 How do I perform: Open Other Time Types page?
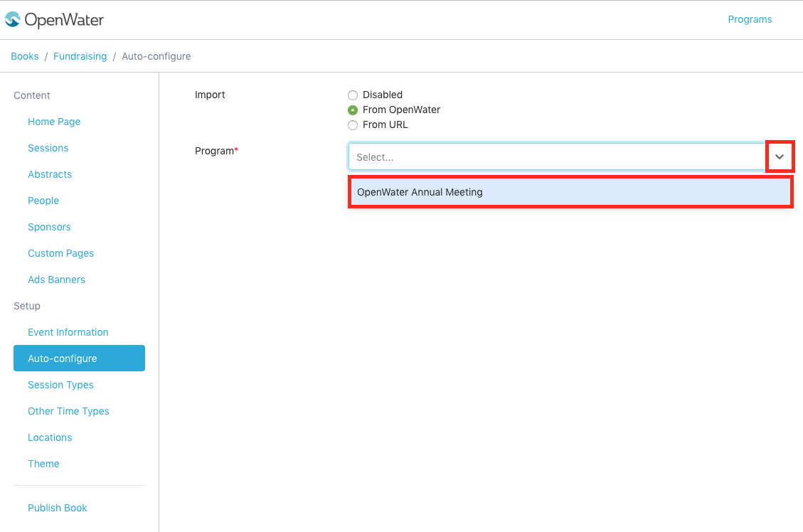tap(68, 411)
